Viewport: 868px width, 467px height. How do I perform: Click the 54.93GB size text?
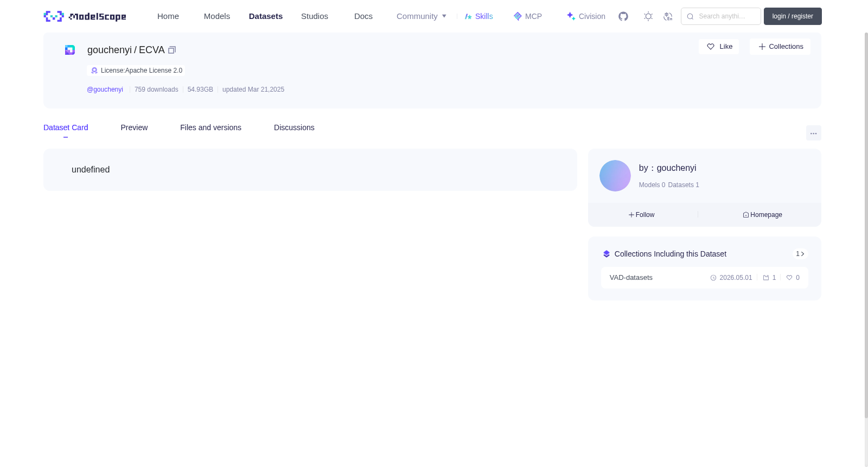200,89
